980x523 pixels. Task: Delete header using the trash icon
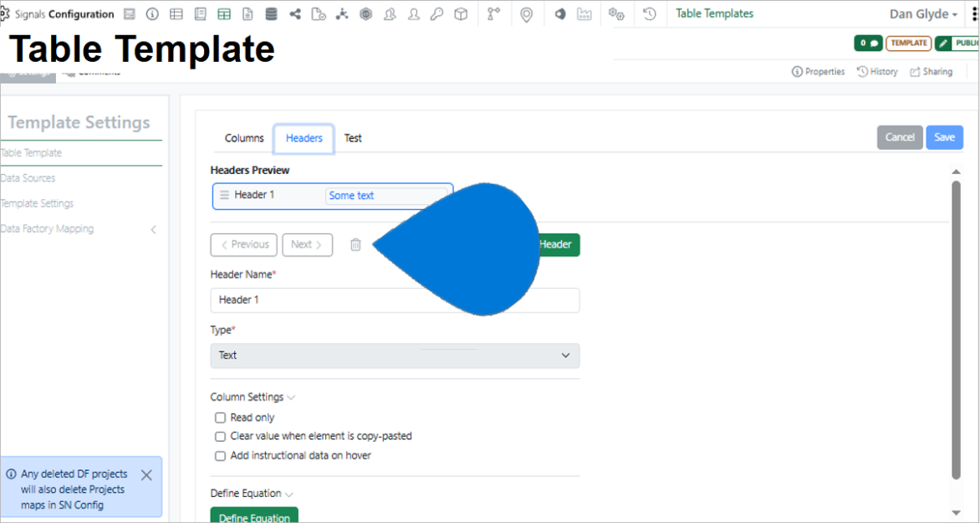(355, 244)
